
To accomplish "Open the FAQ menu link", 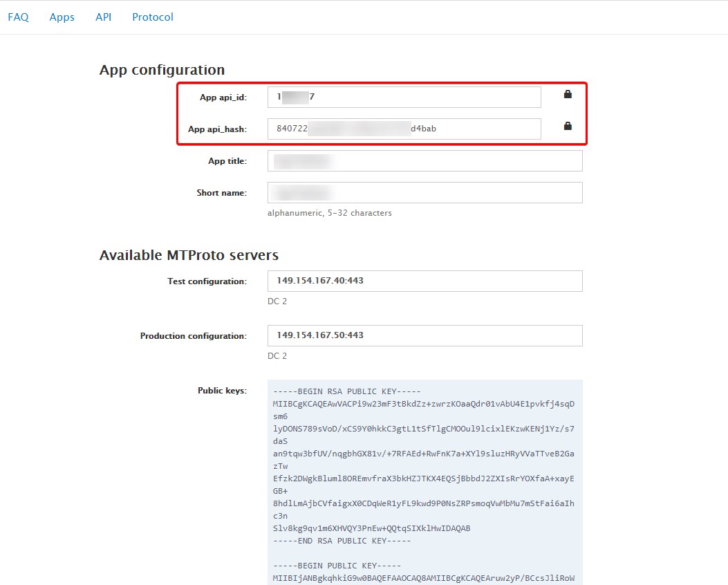I will (18, 17).
